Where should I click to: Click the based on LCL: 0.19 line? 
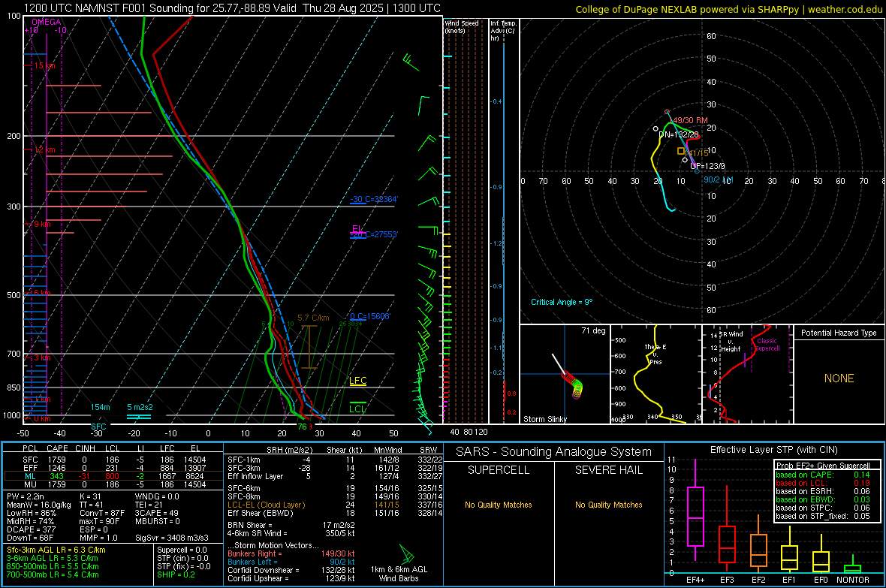tap(823, 483)
